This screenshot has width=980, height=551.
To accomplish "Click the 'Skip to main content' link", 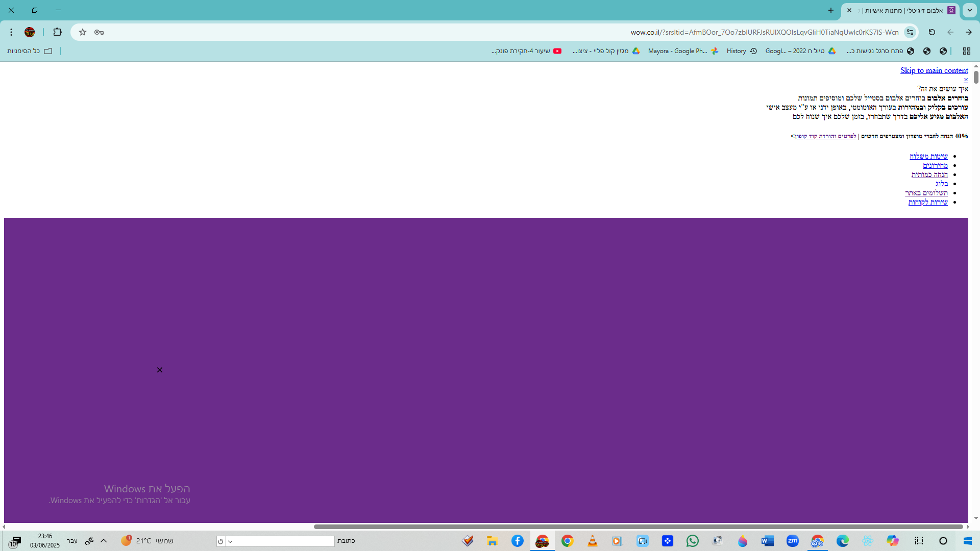I will tap(934, 70).
